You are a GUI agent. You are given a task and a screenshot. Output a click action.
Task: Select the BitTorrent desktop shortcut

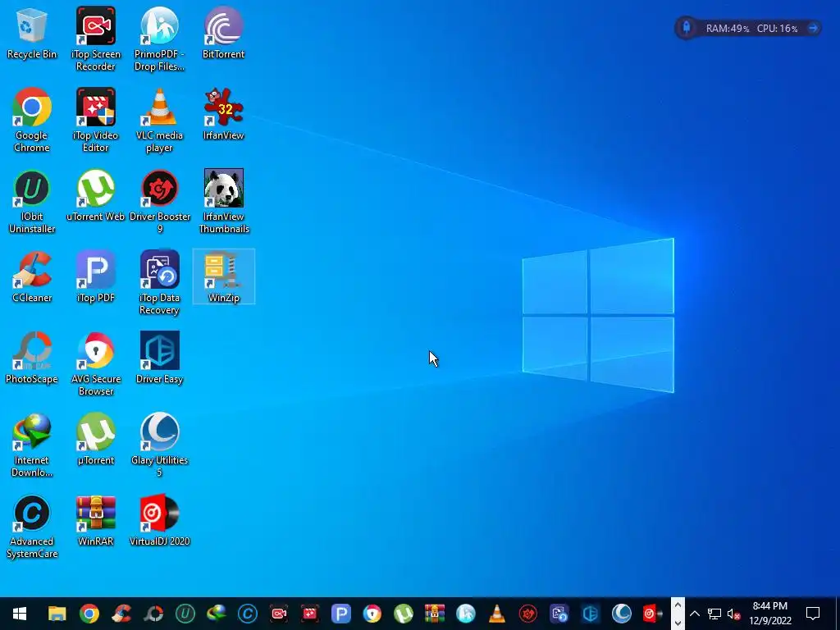(223, 33)
